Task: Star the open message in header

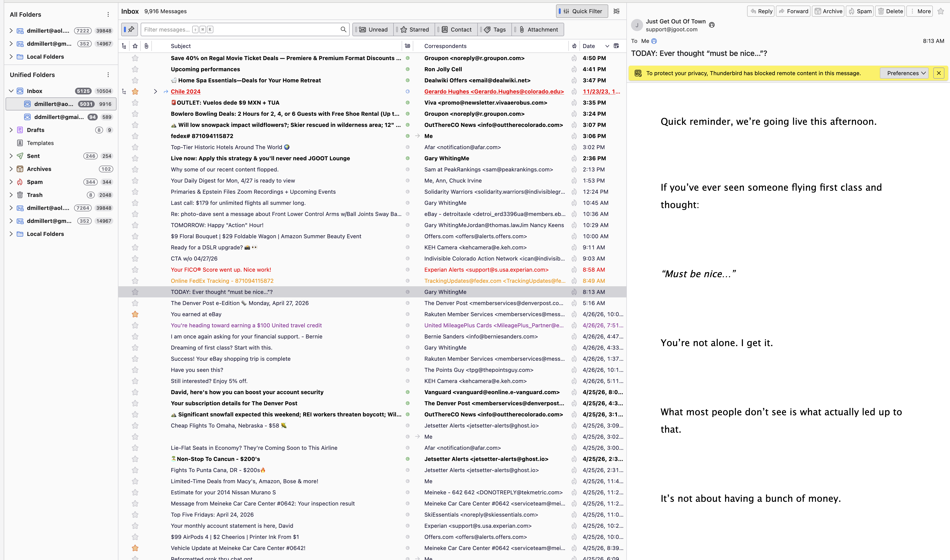Action: tap(940, 11)
